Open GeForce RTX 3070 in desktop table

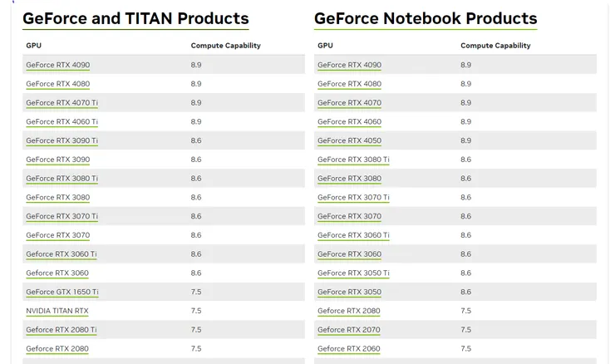tap(57, 235)
